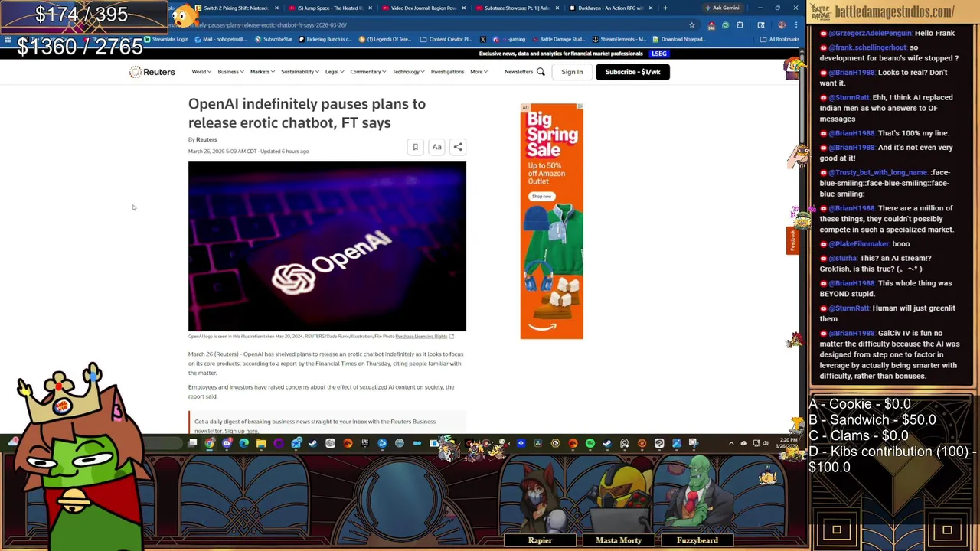Star this page in the address bar
The width and height of the screenshot is (980, 551).
point(692,25)
